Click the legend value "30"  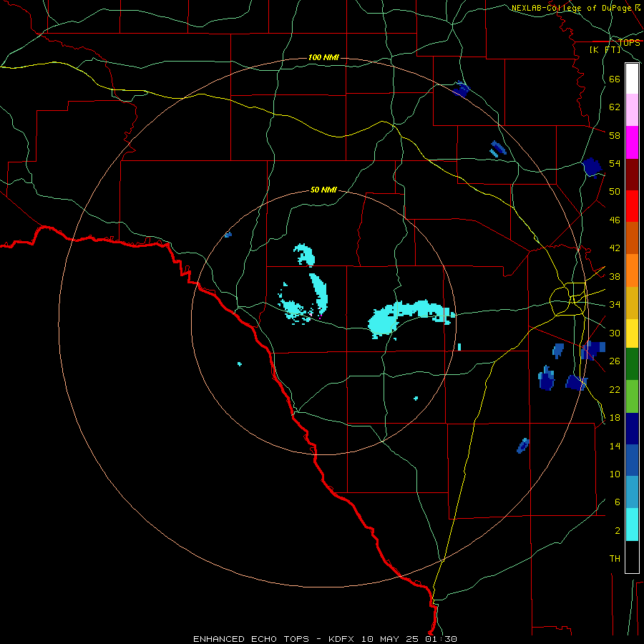[x=615, y=333]
